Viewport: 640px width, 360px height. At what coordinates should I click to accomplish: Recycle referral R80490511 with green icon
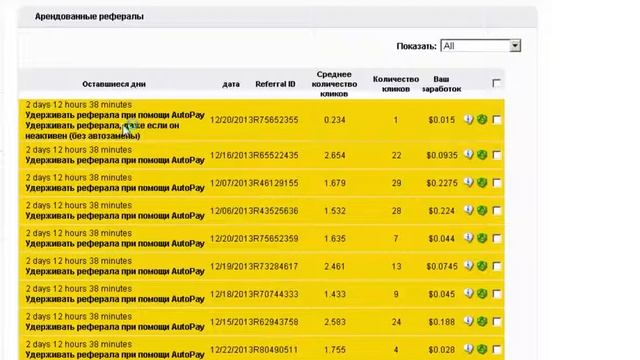[482, 349]
